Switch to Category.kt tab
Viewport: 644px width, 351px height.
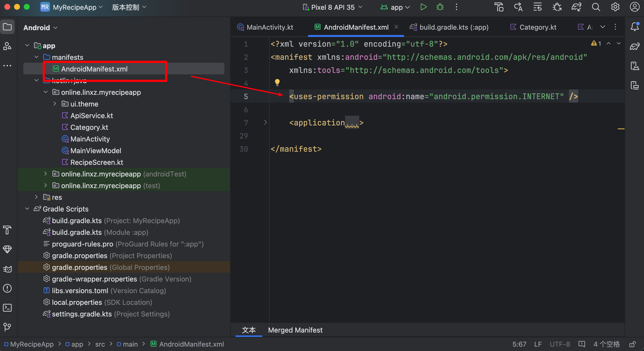[534, 27]
